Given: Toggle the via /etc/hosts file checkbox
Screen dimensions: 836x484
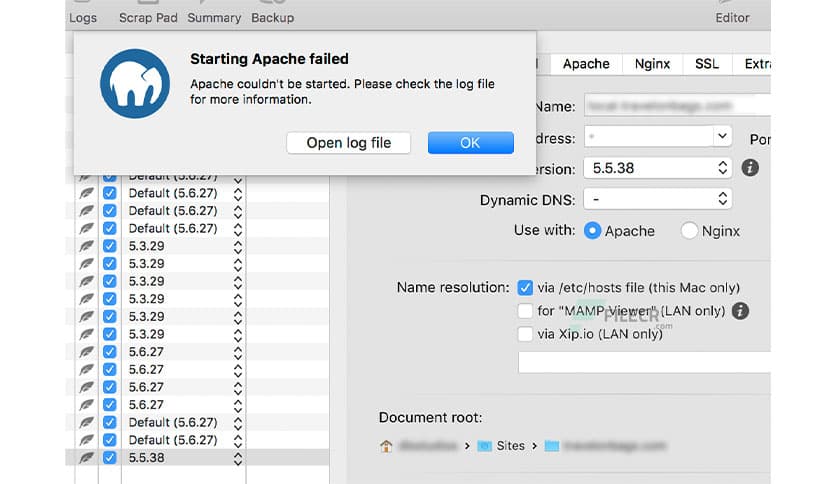Looking at the screenshot, I should coord(525,288).
